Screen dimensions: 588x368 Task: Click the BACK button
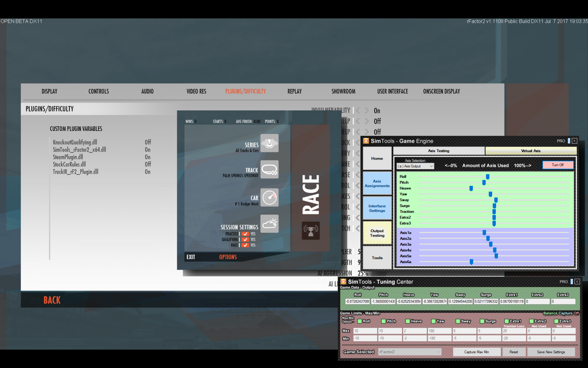(x=52, y=300)
